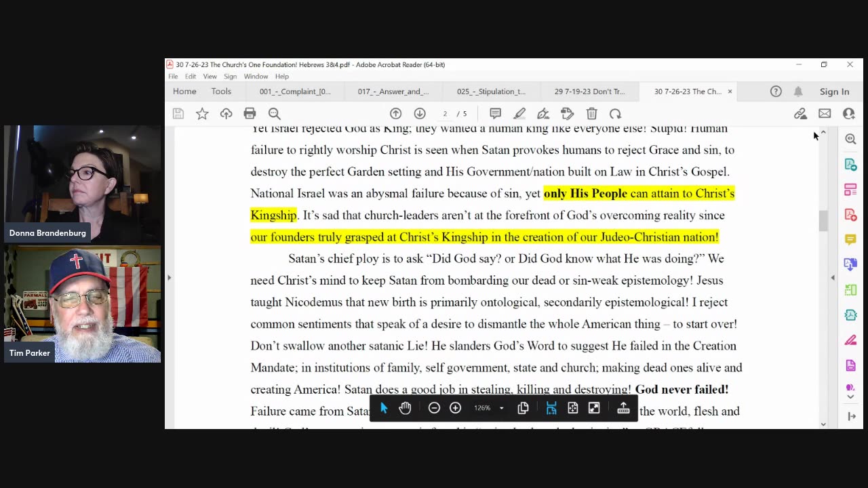Click the page display copy icon
The image size is (868, 488).
[x=523, y=408]
